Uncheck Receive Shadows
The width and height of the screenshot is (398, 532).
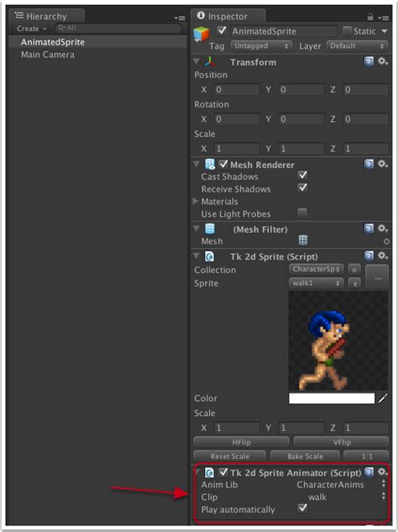tap(302, 187)
